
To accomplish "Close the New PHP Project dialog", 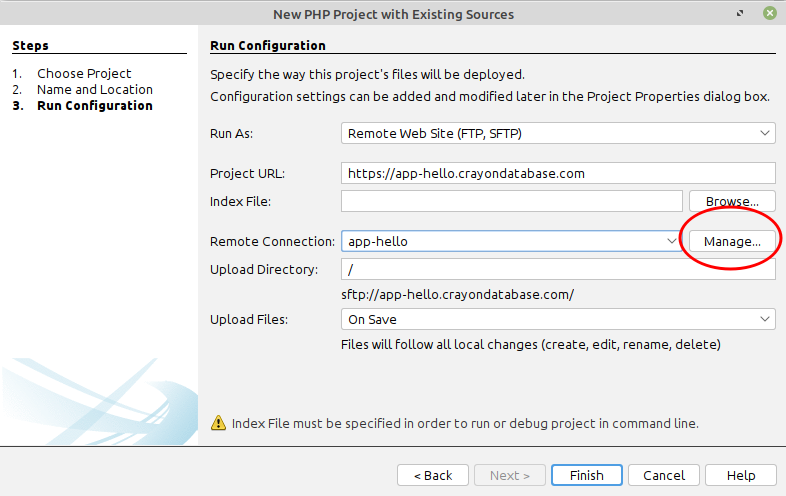I will 769,13.
